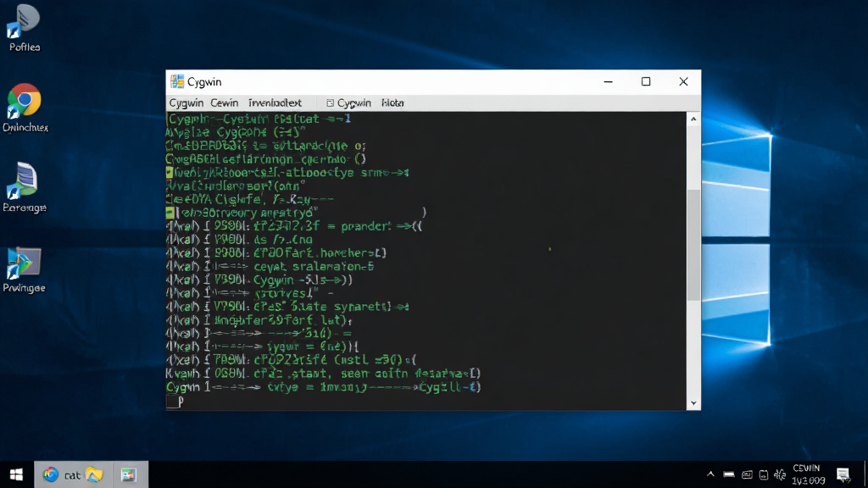Open the Irveniodtext menu

pos(275,103)
